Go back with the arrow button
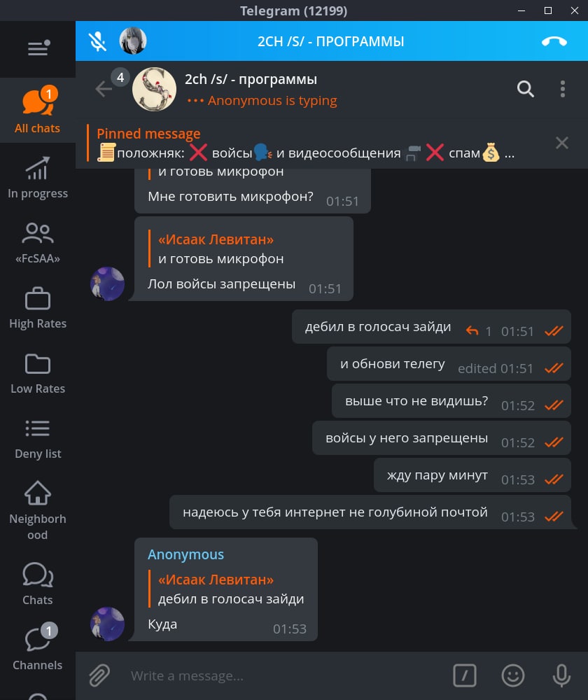The height and width of the screenshot is (700, 588). pos(104,90)
